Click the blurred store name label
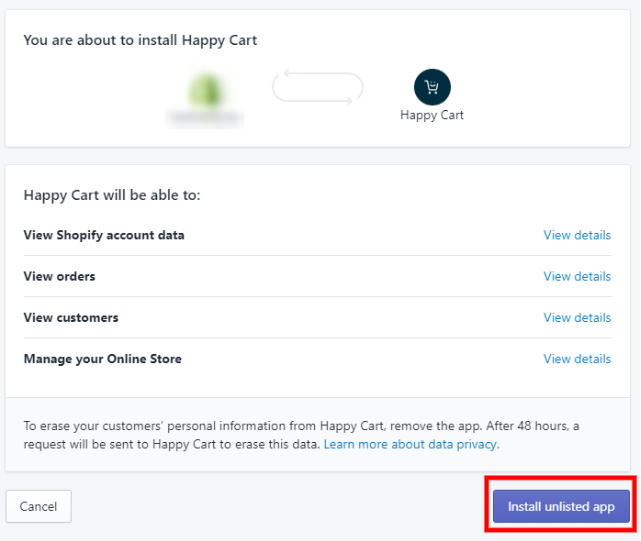The width and height of the screenshot is (641, 541). click(205, 118)
